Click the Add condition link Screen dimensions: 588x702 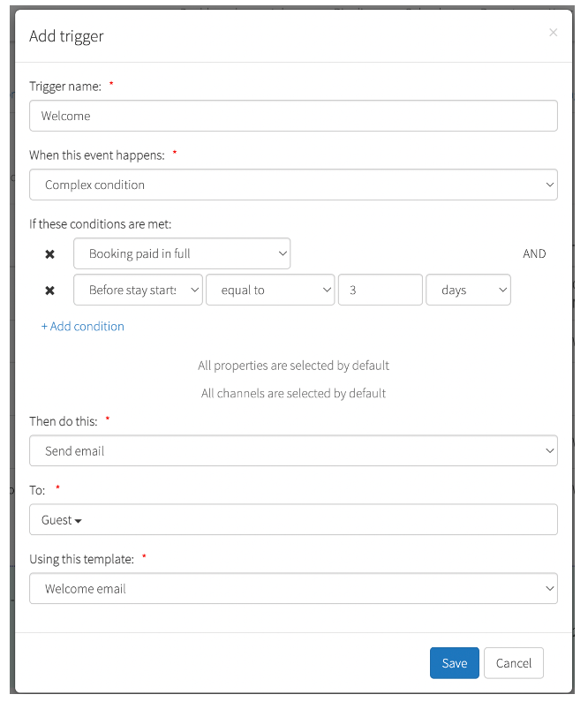[x=83, y=327]
